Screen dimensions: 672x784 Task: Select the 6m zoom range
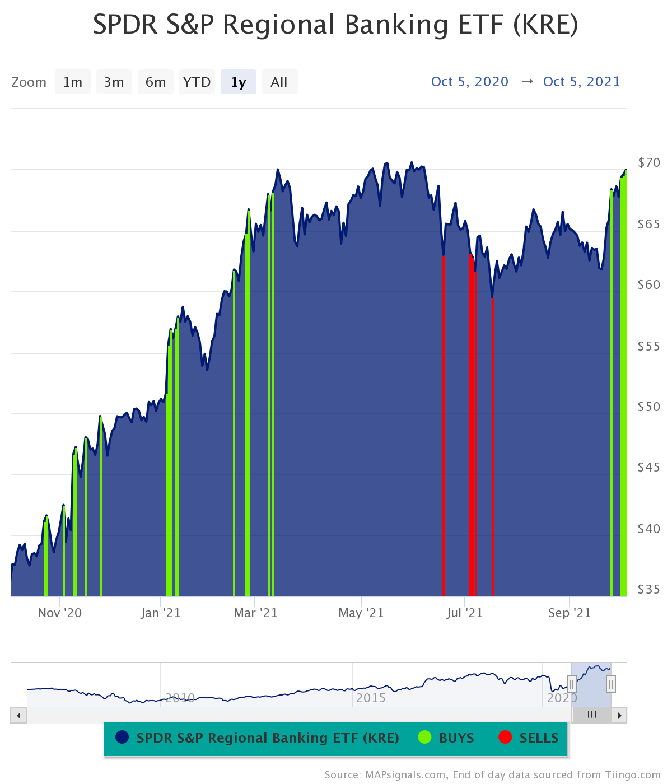pyautogui.click(x=156, y=82)
